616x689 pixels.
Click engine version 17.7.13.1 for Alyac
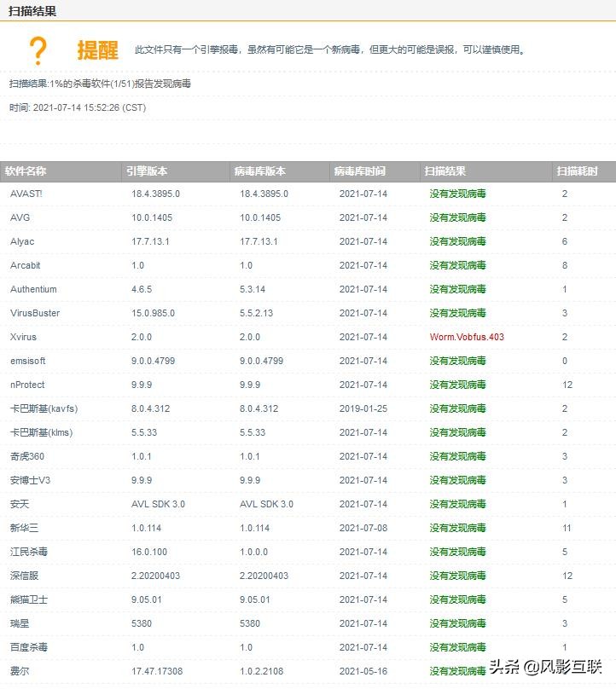coord(150,241)
